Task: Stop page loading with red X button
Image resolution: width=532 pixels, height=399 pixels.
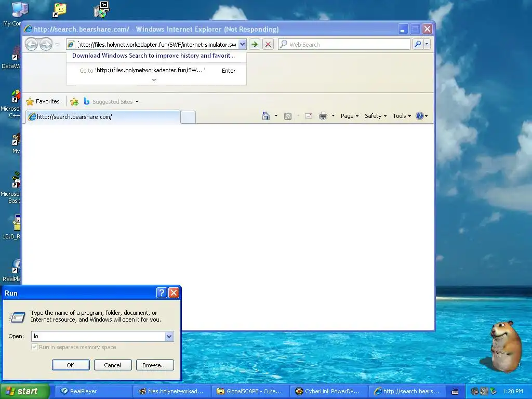Action: click(268, 45)
